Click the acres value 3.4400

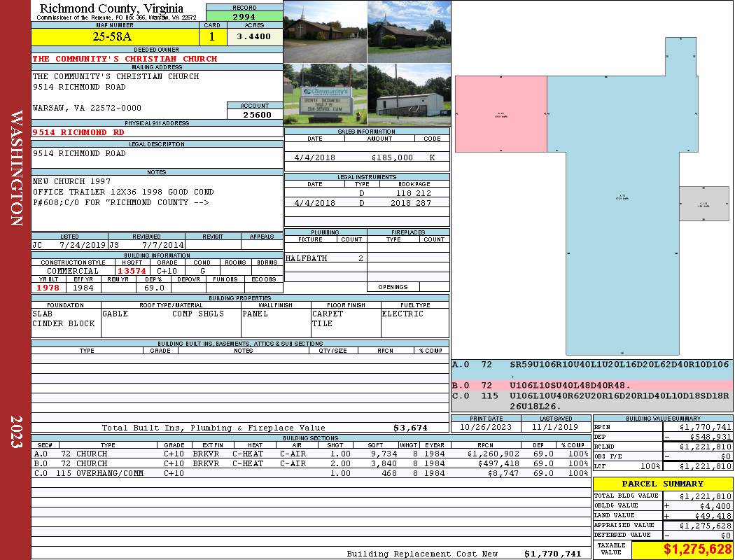(253, 36)
